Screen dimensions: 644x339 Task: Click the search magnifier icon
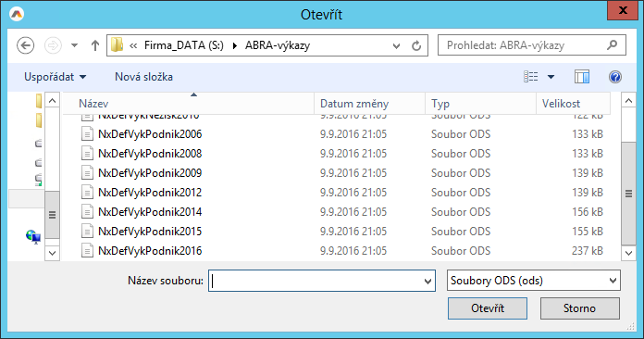click(x=613, y=44)
